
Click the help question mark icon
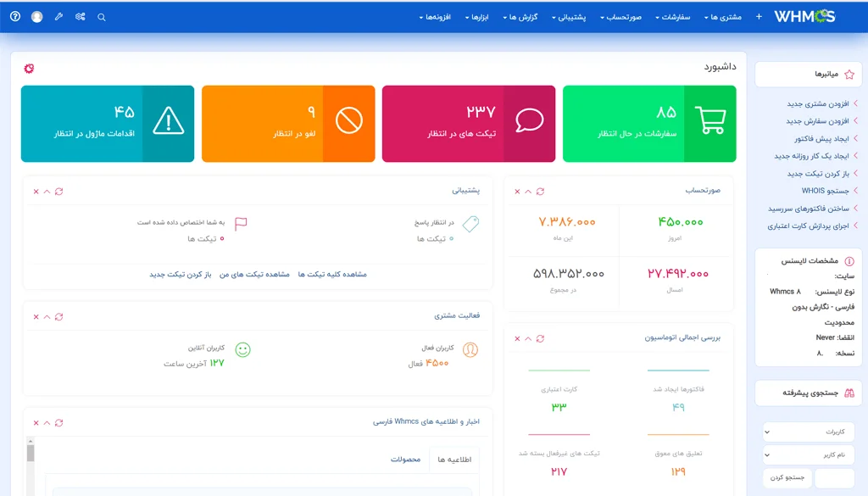tap(14, 16)
